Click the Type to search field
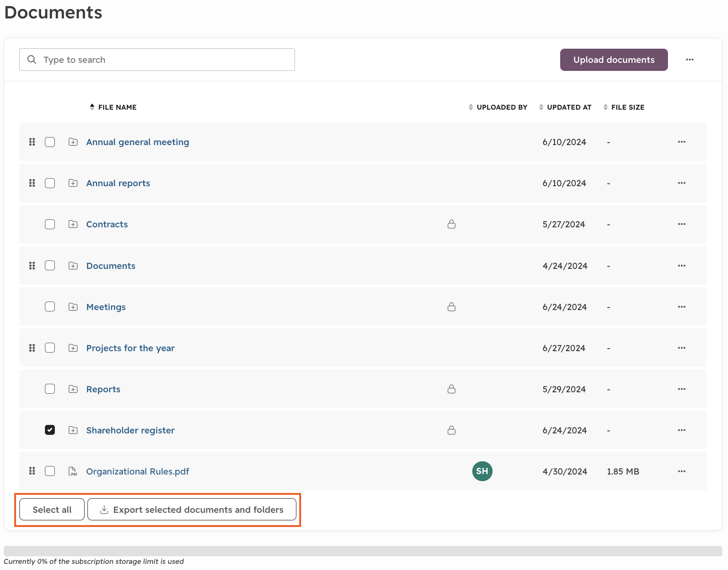 click(157, 60)
